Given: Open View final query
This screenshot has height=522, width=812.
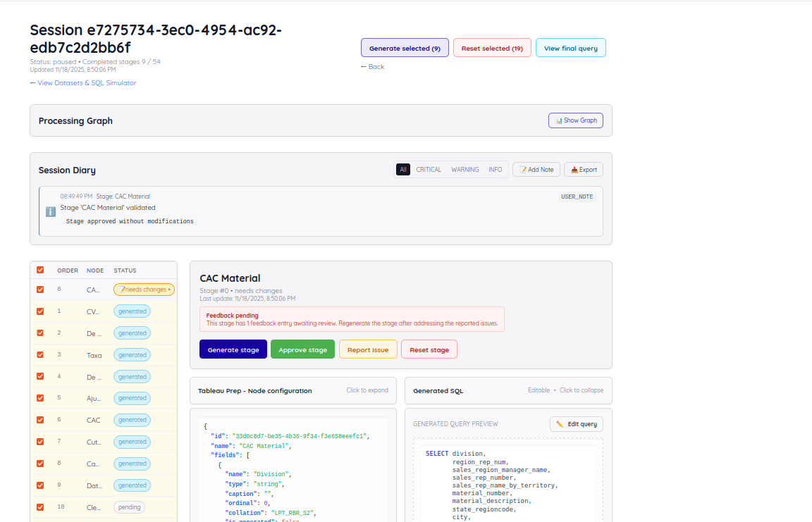Looking at the screenshot, I should pyautogui.click(x=571, y=48).
